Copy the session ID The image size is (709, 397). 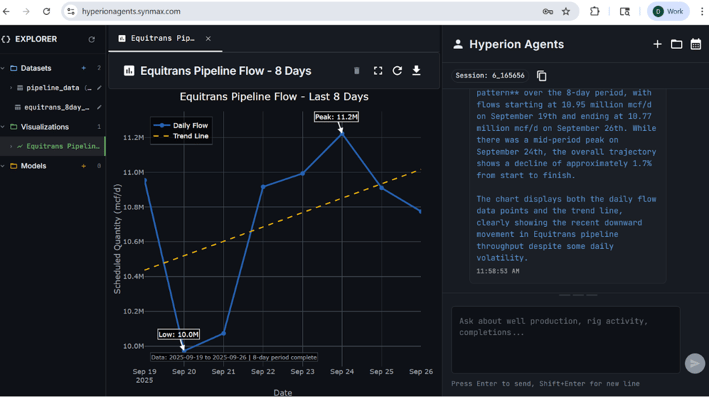pos(541,76)
